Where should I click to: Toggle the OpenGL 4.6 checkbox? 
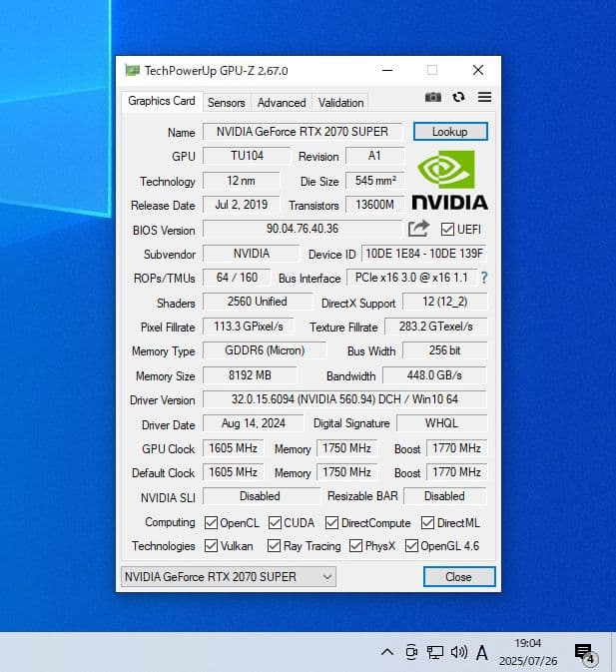point(411,546)
